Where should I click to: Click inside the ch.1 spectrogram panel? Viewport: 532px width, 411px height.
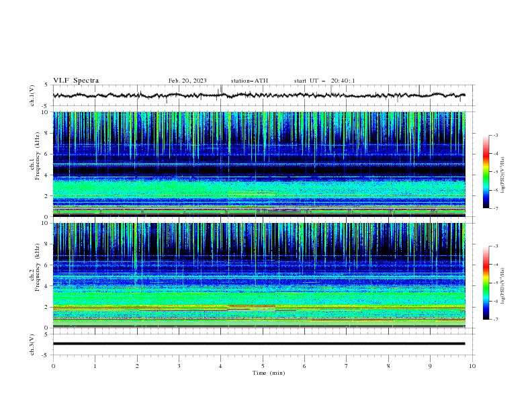pyautogui.click(x=259, y=164)
